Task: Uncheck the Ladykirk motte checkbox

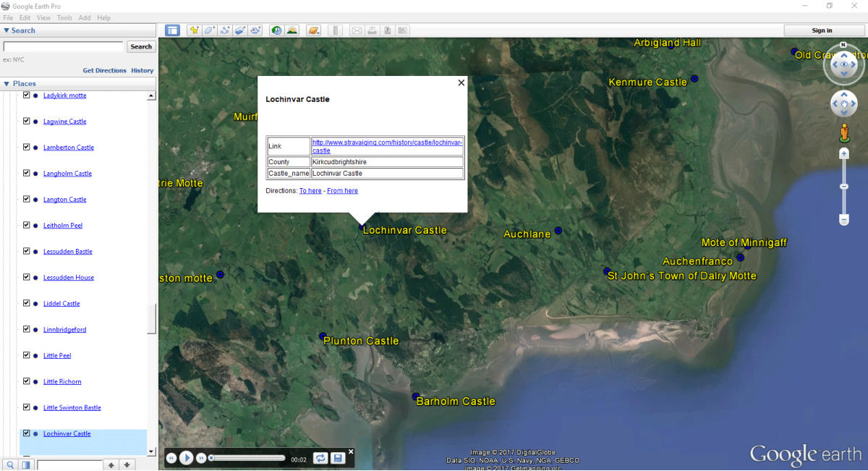Action: (27, 95)
